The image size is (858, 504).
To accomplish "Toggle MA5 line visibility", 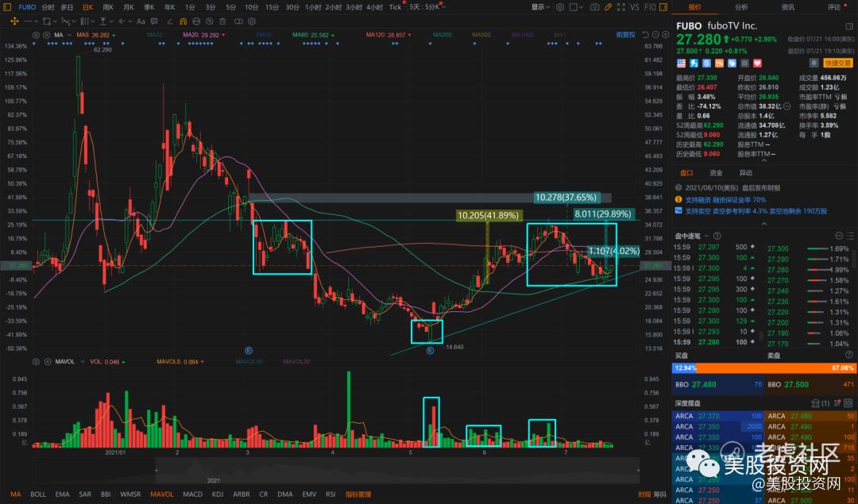I will click(x=95, y=35).
